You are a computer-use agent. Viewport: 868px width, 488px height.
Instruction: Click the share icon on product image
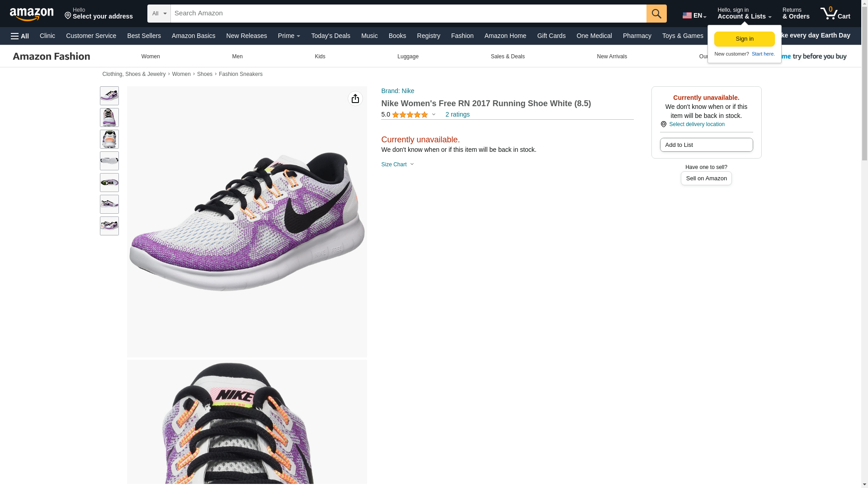355,99
